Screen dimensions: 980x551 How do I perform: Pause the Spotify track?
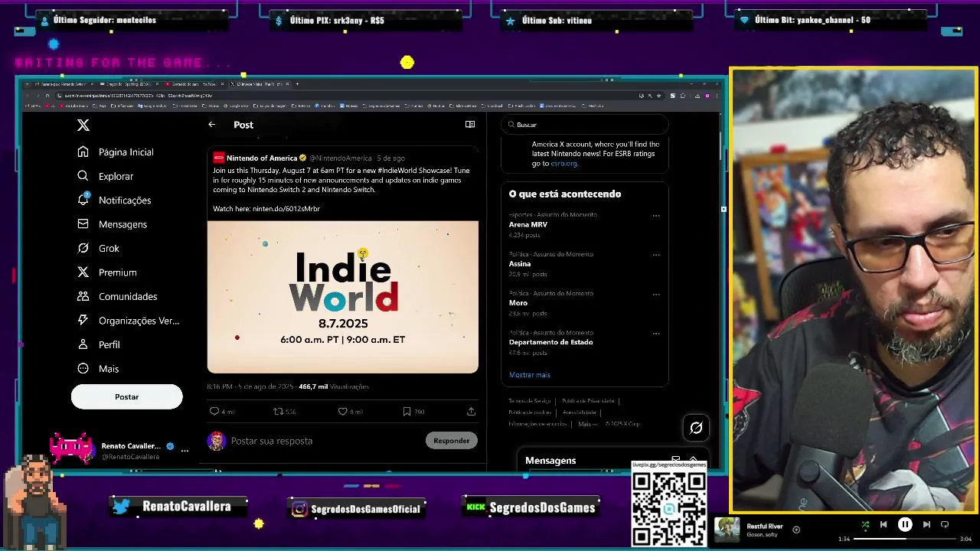click(905, 524)
